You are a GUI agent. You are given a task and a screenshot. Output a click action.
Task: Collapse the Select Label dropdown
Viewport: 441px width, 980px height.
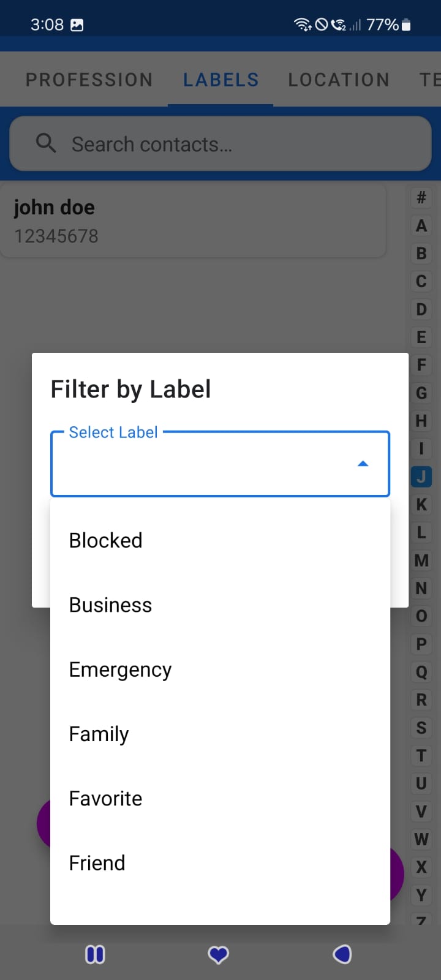[x=363, y=464]
